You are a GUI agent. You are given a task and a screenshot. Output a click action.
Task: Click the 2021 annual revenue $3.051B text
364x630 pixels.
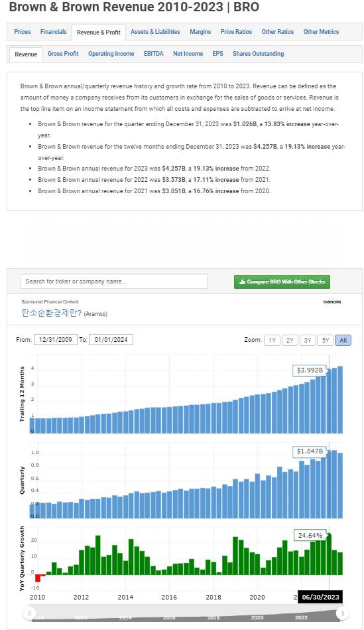174,191
